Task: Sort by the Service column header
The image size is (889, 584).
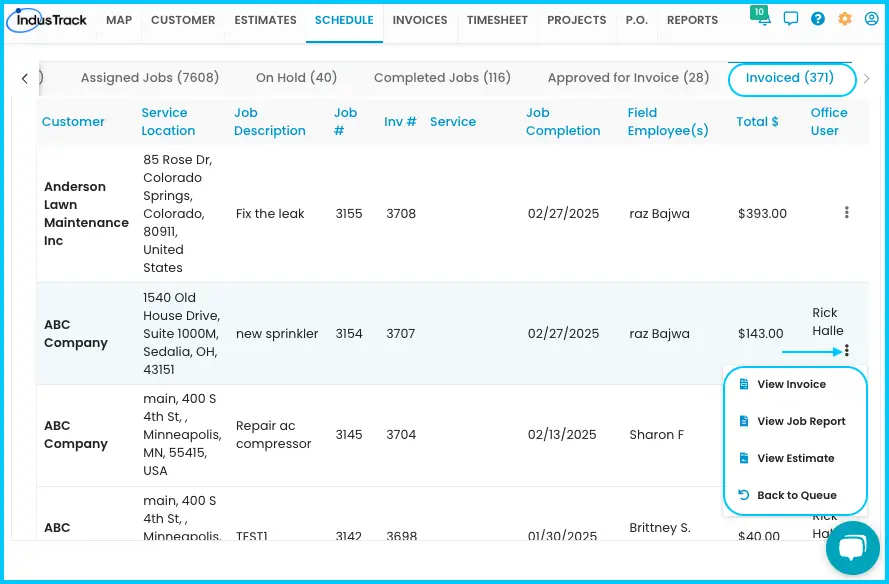Action: [x=453, y=121]
